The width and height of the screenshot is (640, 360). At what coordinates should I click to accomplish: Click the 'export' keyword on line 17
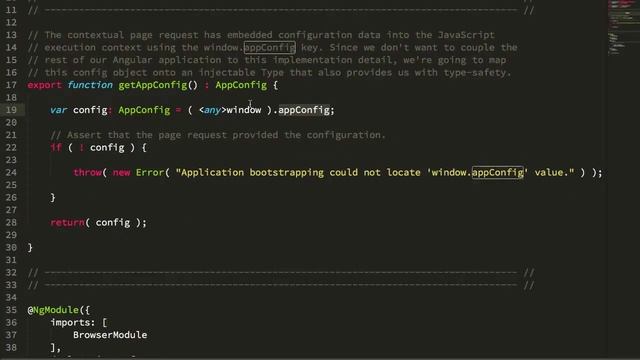pyautogui.click(x=44, y=85)
